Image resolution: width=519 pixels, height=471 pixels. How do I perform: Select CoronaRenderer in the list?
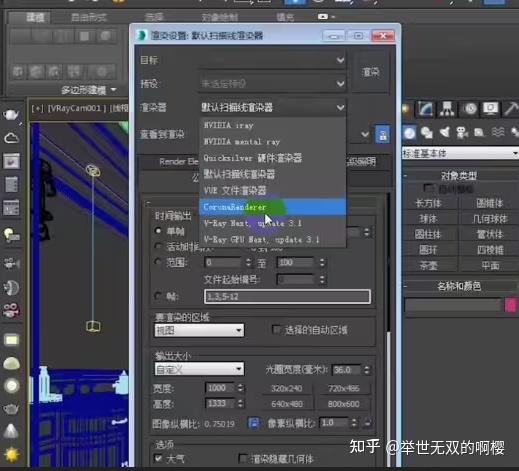272,207
